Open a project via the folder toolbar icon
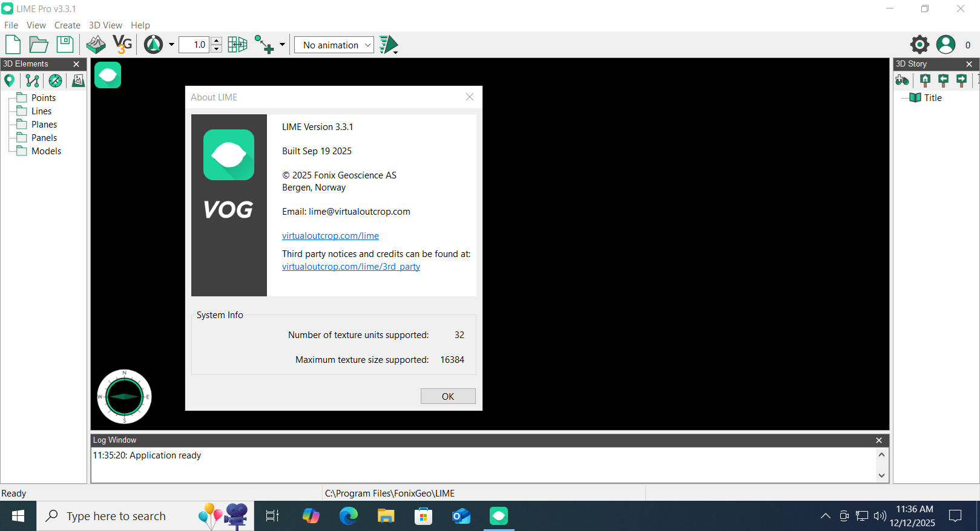This screenshot has height=531, width=980. (39, 45)
